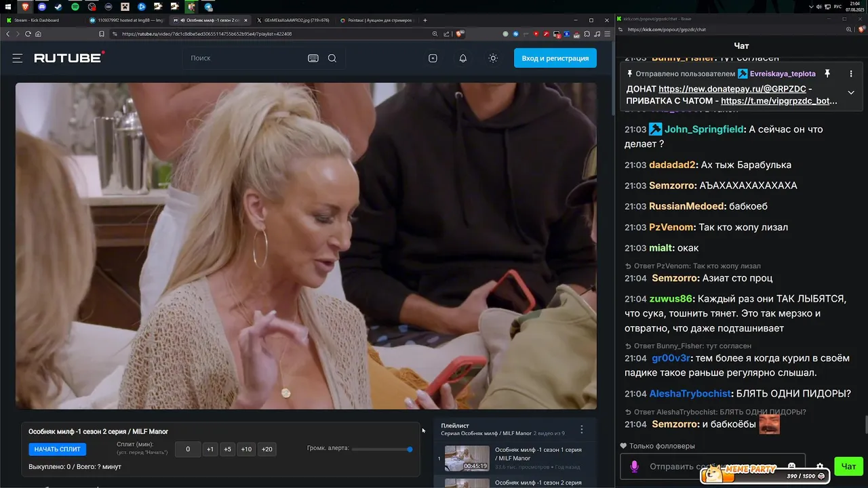Screen dimensions: 868x488
Task: Click username Evreiskaya_teplota in pinned message
Action: click(x=783, y=74)
